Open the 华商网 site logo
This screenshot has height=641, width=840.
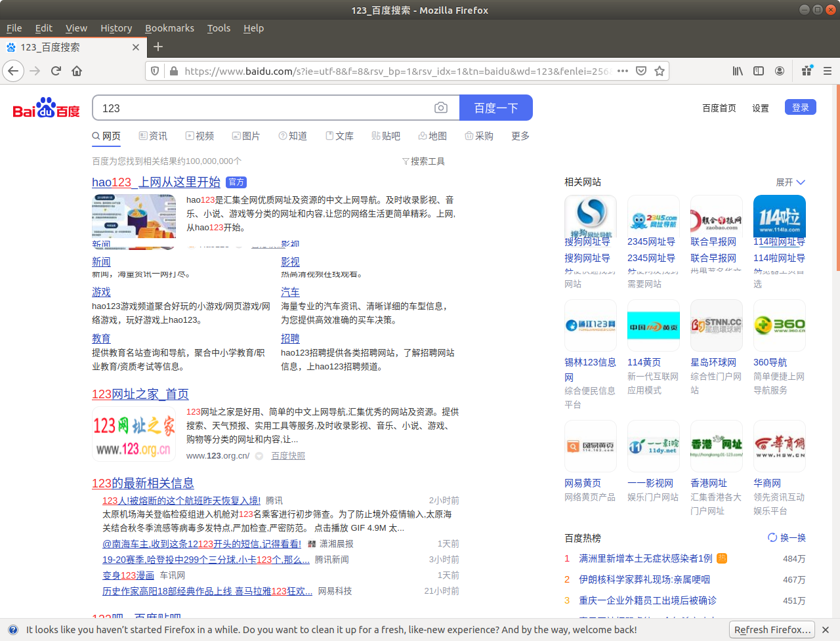click(x=779, y=446)
